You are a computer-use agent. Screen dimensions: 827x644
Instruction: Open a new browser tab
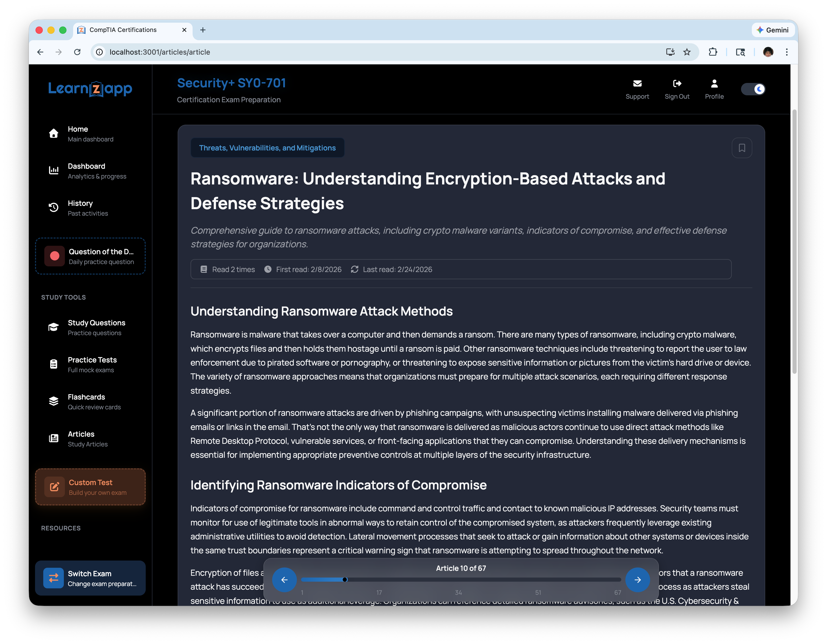coord(203,30)
